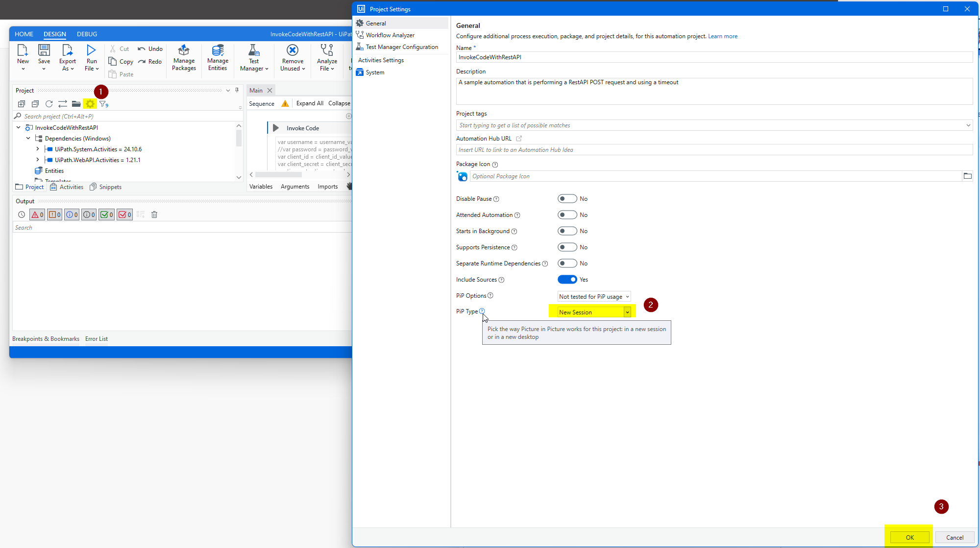Open the Project tags dropdown
Screen dimensions: 980x548
968,125
